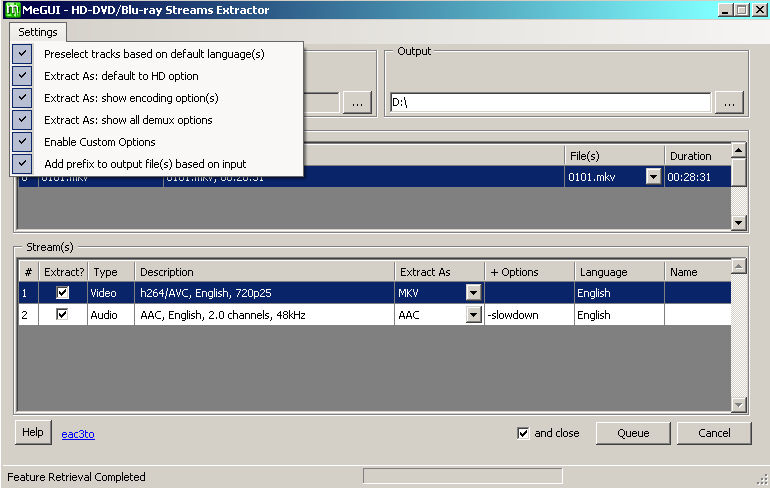Image resolution: width=770 pixels, height=488 pixels.
Task: Click the progress bar in status area
Action: point(463,476)
